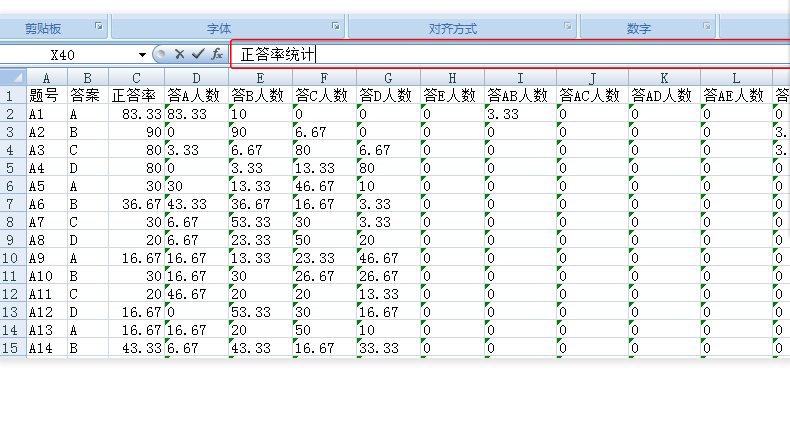Open the Alignment group dialog launcher
Viewport: 790px width, 424px height.
tap(567, 27)
